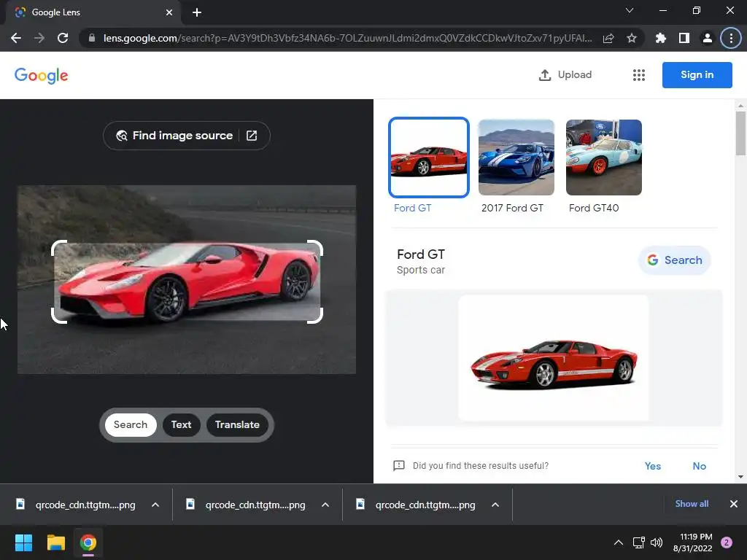
Task: Answer No to results useful question
Action: point(700,466)
